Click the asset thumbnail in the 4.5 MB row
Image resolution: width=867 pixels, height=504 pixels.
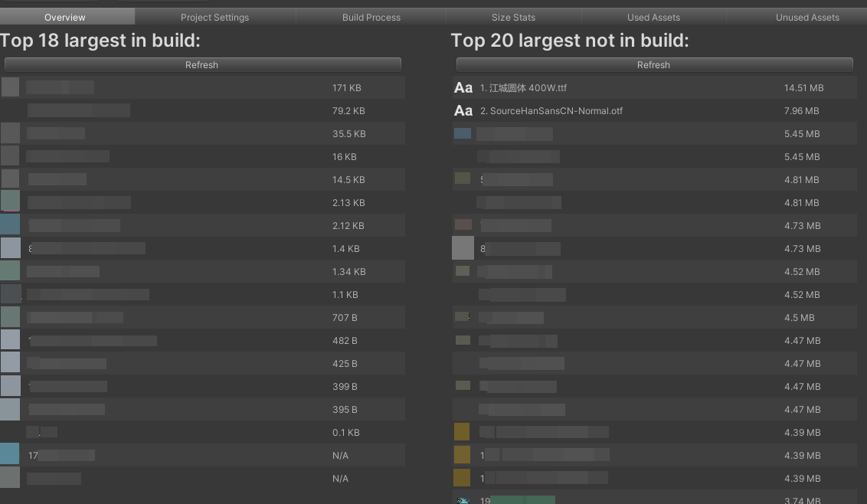point(462,317)
